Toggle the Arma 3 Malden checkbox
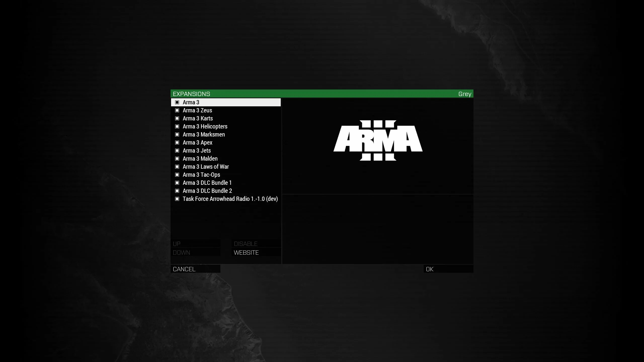 (177, 159)
